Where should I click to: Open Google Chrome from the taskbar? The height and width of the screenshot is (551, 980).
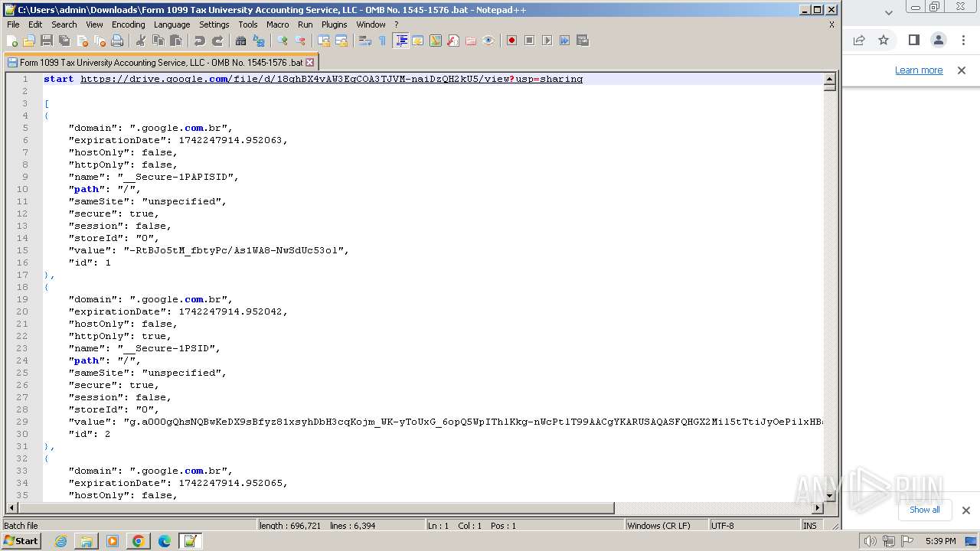click(x=138, y=541)
